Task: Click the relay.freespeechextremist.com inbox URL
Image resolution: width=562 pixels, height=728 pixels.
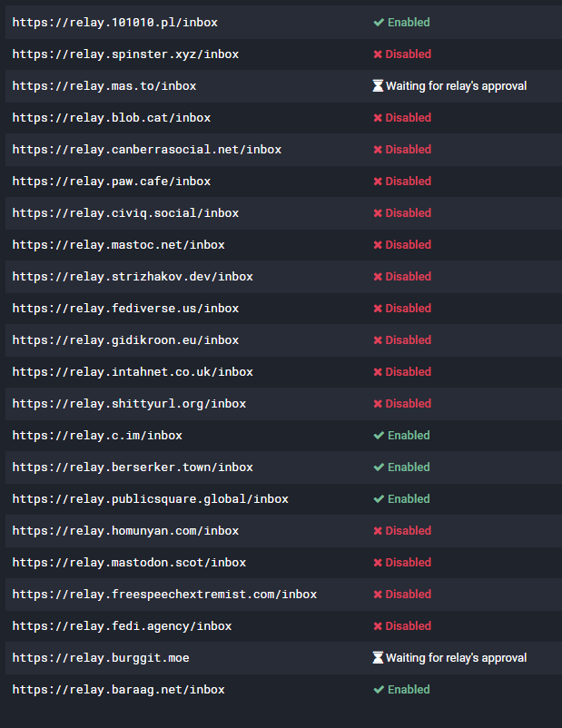Action: pyautogui.click(x=164, y=595)
